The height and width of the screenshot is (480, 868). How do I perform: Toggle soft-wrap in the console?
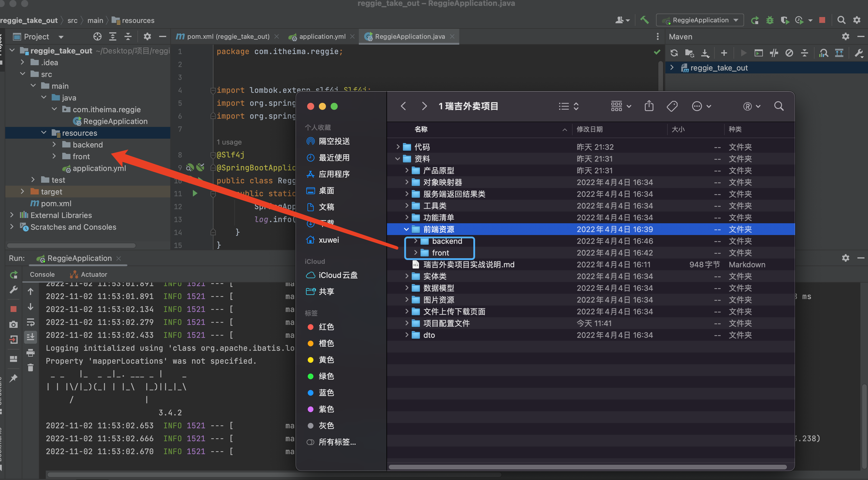tap(30, 323)
